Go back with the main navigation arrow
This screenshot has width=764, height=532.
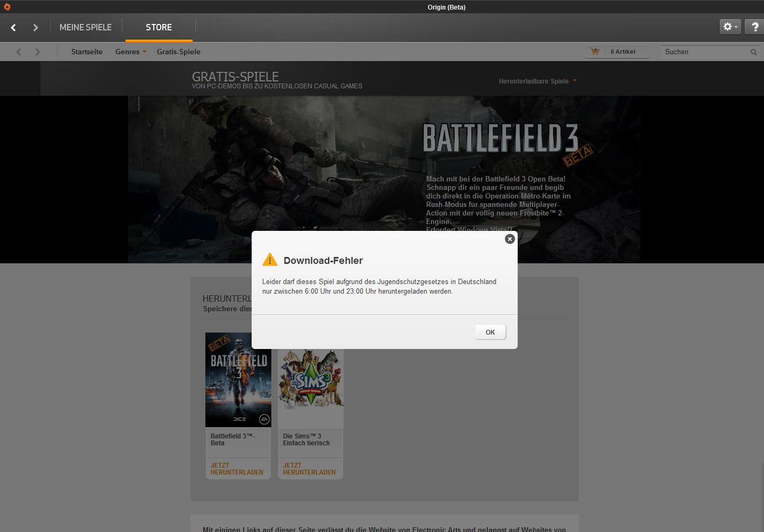coord(13,28)
